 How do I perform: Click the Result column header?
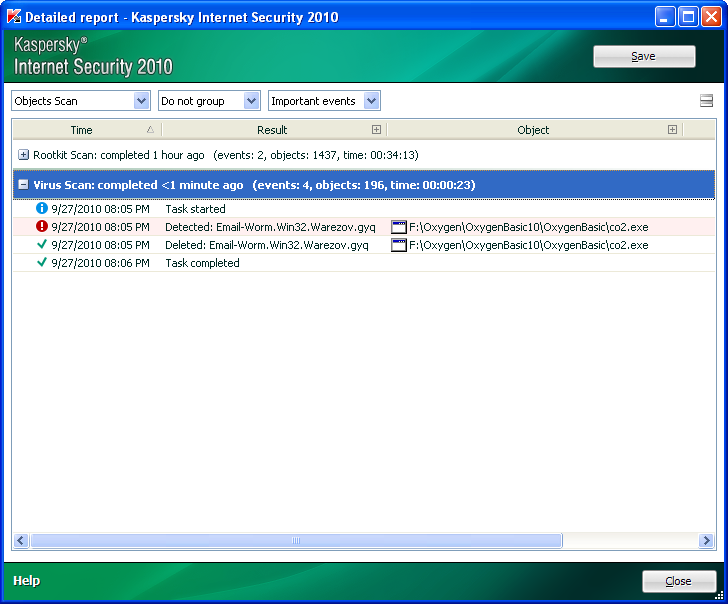[274, 130]
